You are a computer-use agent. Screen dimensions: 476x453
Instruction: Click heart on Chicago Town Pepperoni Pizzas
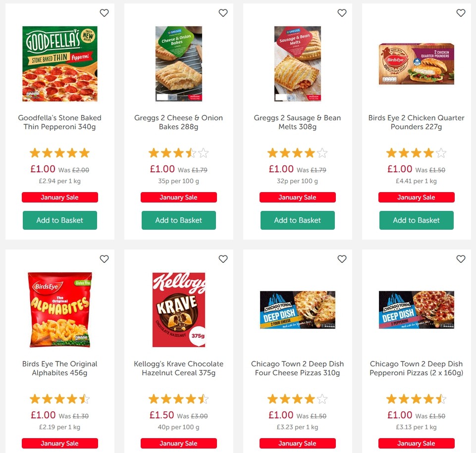(461, 259)
